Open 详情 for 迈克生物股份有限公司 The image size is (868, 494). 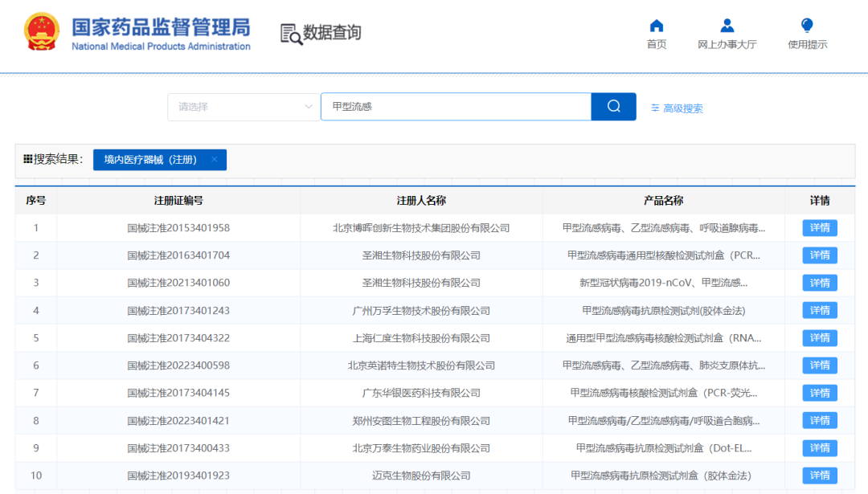pos(819,476)
